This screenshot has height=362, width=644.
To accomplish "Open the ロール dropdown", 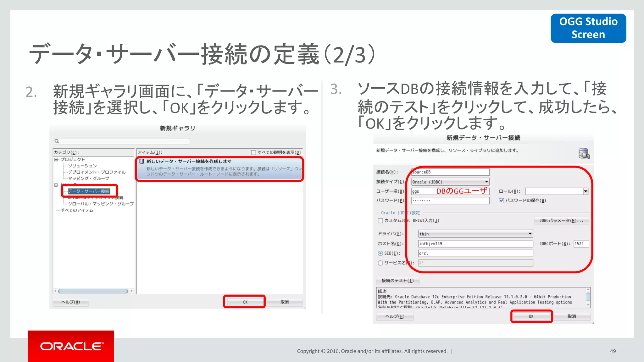I will click(586, 191).
